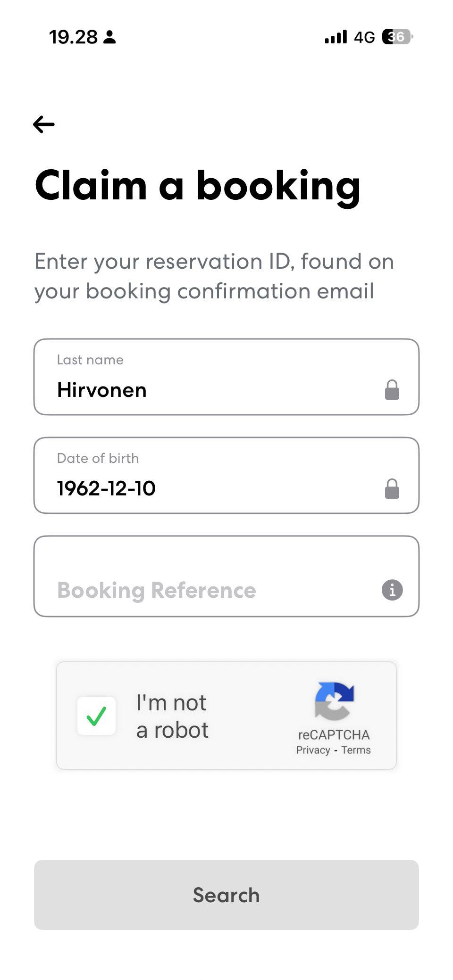Tap the 19.28 clock in status bar
Screen dimensions: 453x980
pos(73,37)
